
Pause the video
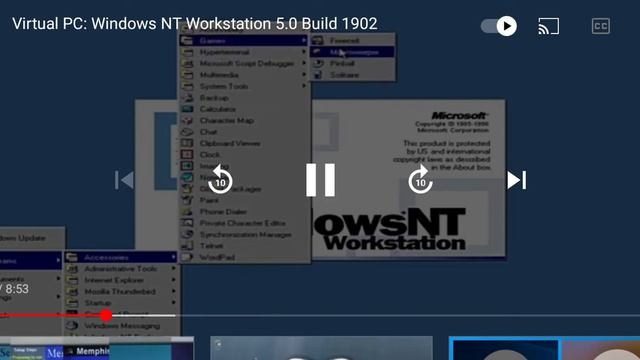(320, 180)
